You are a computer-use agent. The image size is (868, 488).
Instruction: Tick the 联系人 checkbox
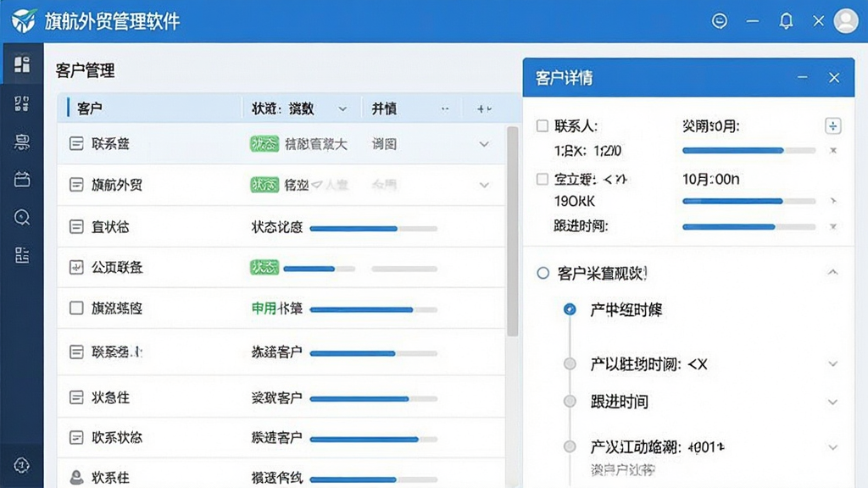click(542, 126)
